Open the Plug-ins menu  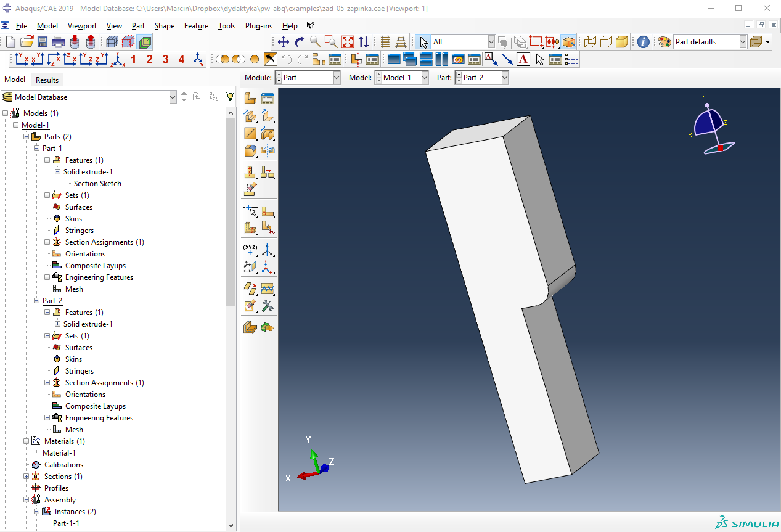point(258,26)
